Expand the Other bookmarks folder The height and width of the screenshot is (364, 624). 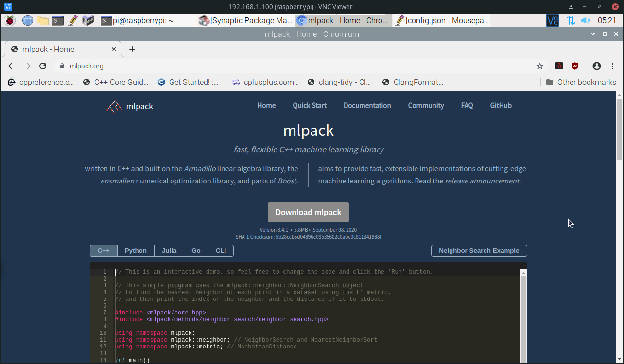(581, 82)
